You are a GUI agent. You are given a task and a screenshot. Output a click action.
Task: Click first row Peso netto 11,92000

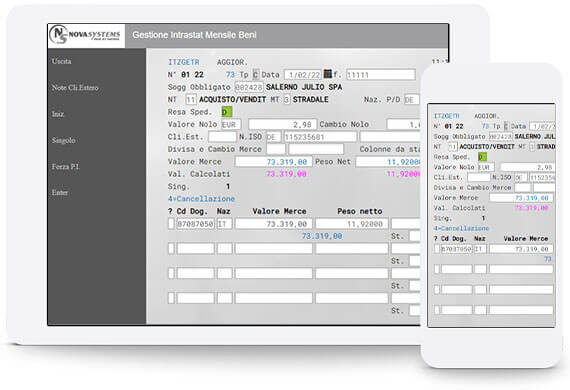point(352,224)
